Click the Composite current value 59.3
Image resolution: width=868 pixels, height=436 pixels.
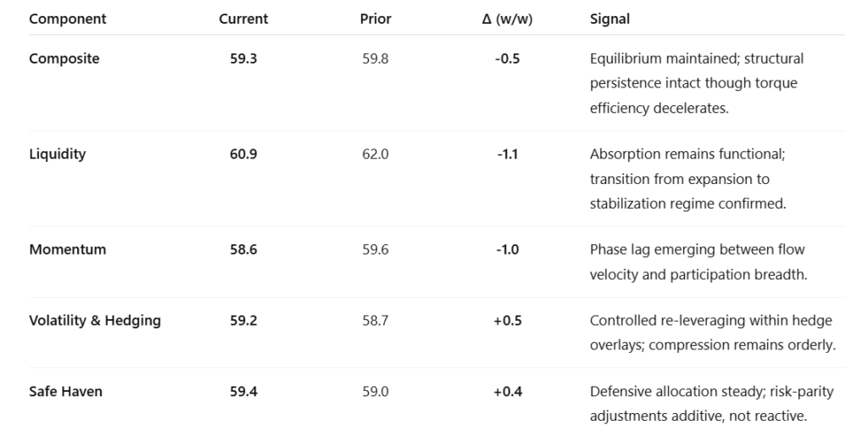[x=243, y=59]
